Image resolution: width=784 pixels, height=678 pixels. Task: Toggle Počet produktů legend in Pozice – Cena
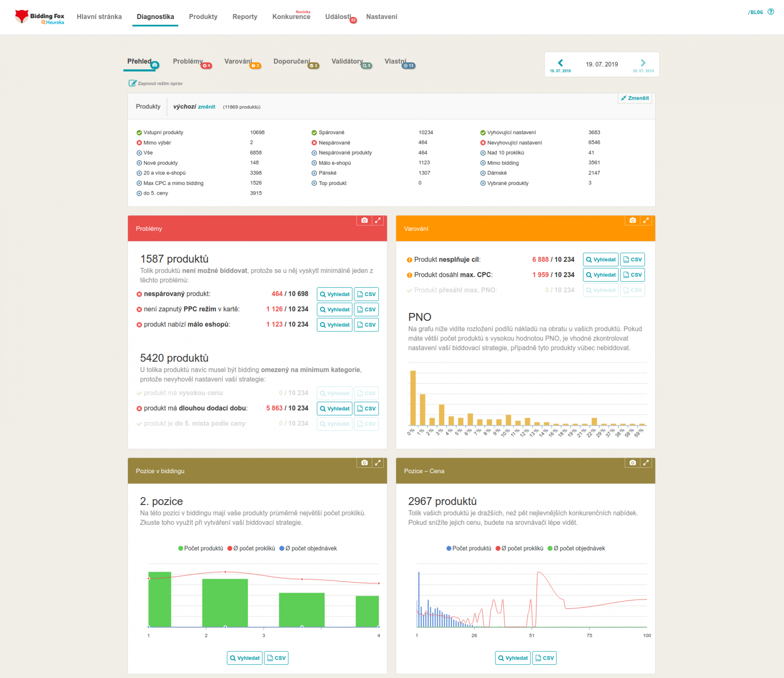[469, 548]
